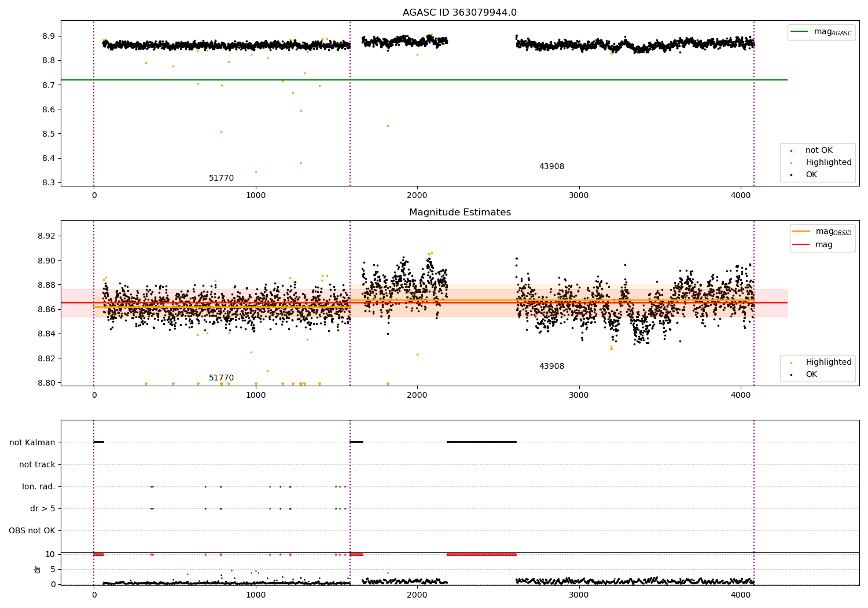Click the title 'AGASC ID 363079944.0'
This screenshot has width=868, height=608.
coord(459,13)
